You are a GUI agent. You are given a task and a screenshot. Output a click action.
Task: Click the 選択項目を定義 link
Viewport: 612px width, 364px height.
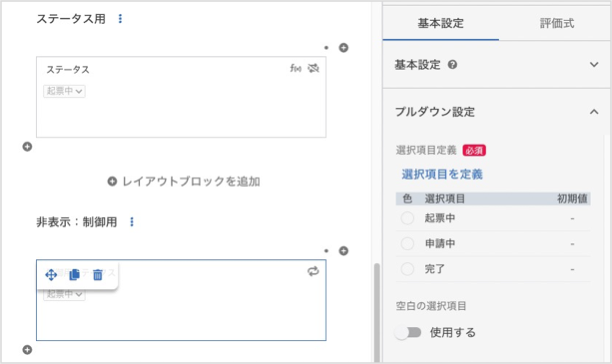pos(442,174)
